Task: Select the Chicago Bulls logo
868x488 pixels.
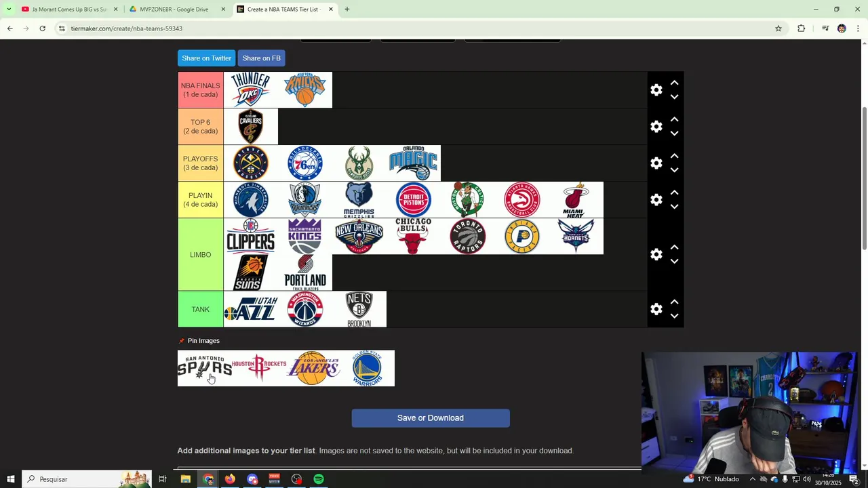Action: coord(414,237)
